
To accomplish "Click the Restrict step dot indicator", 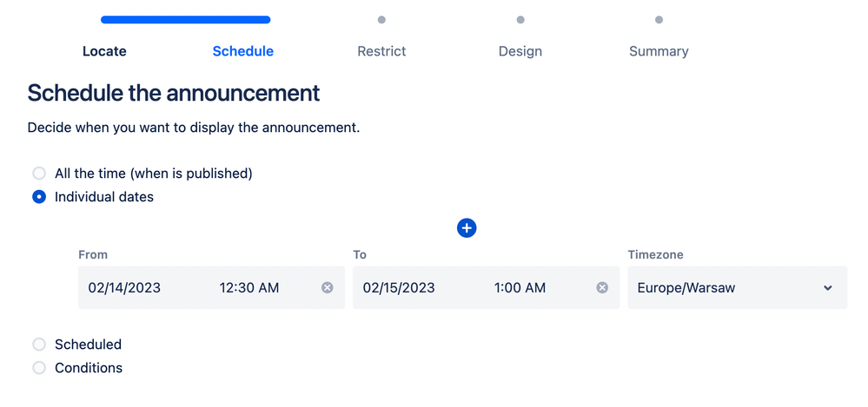I will pos(381,20).
